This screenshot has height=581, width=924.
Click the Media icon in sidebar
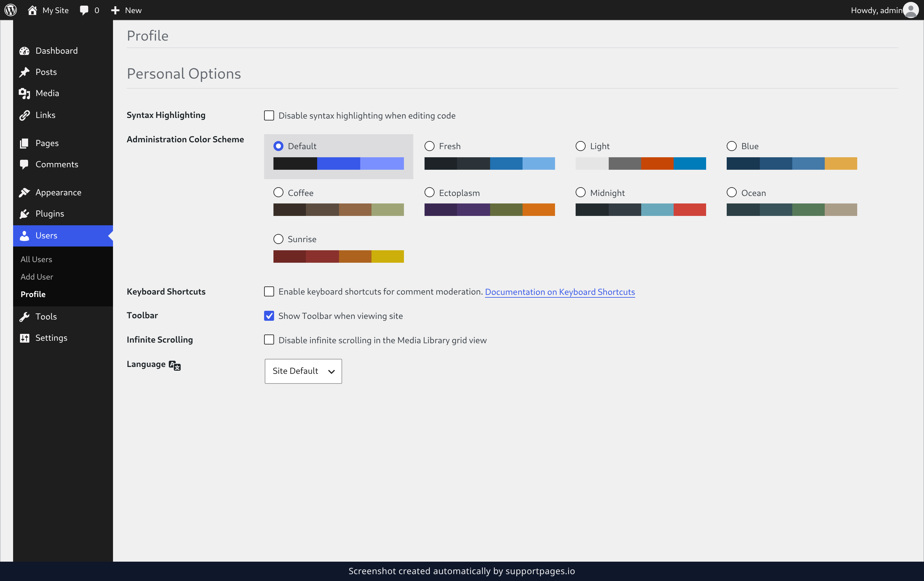[x=25, y=93]
